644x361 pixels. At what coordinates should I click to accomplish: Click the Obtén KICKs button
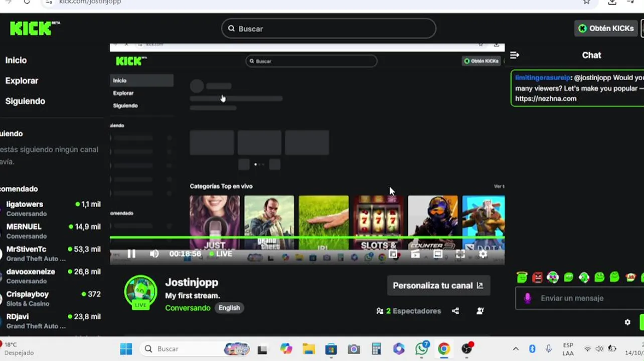(x=606, y=29)
